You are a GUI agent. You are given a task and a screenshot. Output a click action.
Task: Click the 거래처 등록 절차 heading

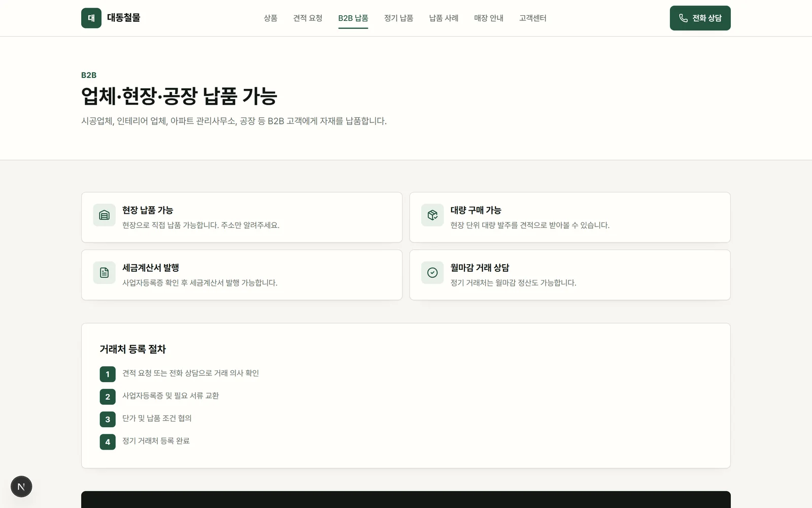[x=133, y=349]
